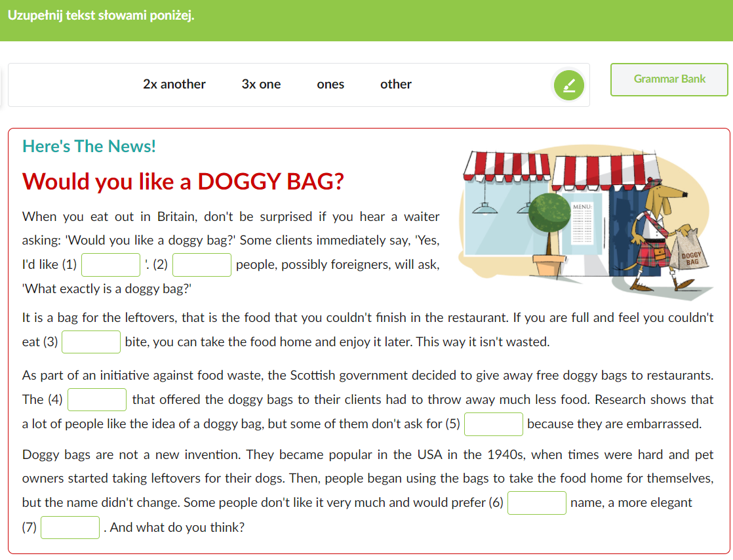
Task: Click gap 7 before 'And what do you think?'
Action: click(x=70, y=527)
